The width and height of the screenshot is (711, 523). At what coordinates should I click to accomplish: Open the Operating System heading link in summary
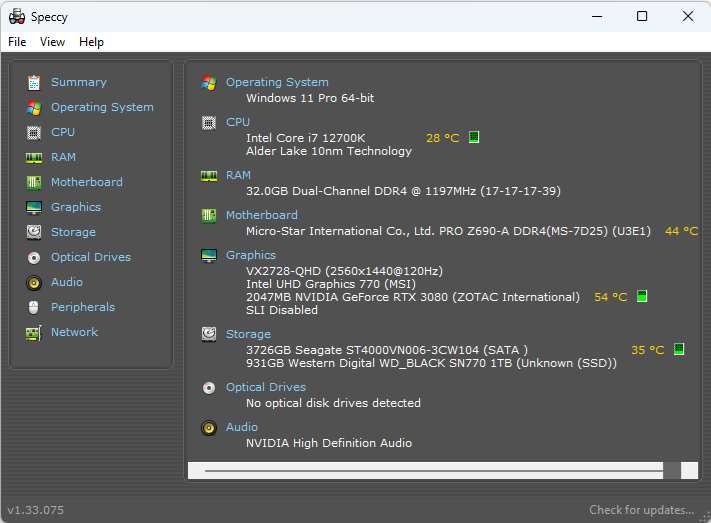(x=277, y=82)
